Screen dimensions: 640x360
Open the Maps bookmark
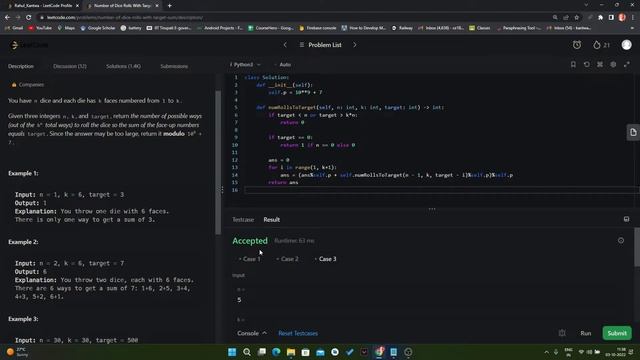pyautogui.click(x=66, y=28)
